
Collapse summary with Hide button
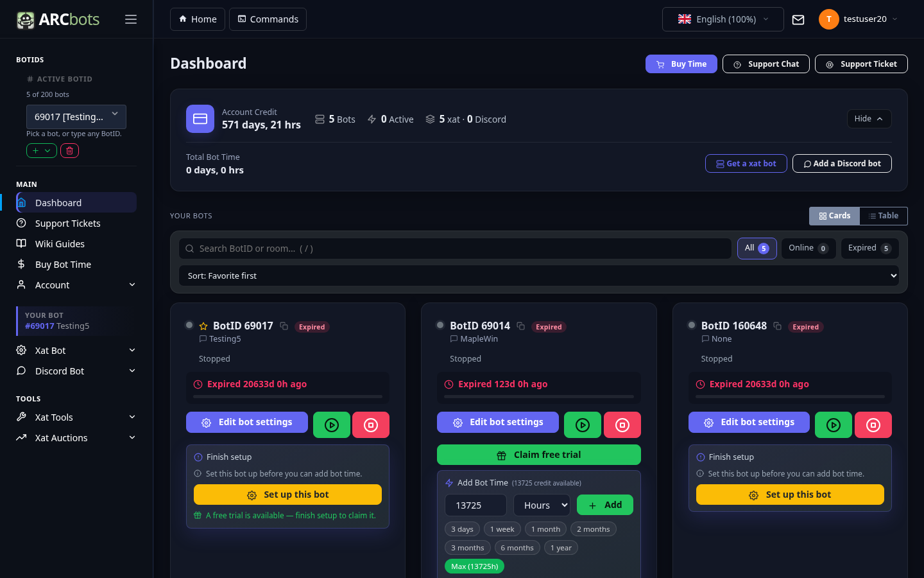pos(869,119)
